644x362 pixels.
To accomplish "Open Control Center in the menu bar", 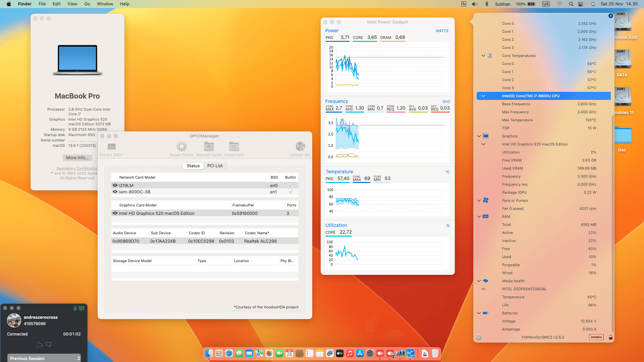I will 581,4.
